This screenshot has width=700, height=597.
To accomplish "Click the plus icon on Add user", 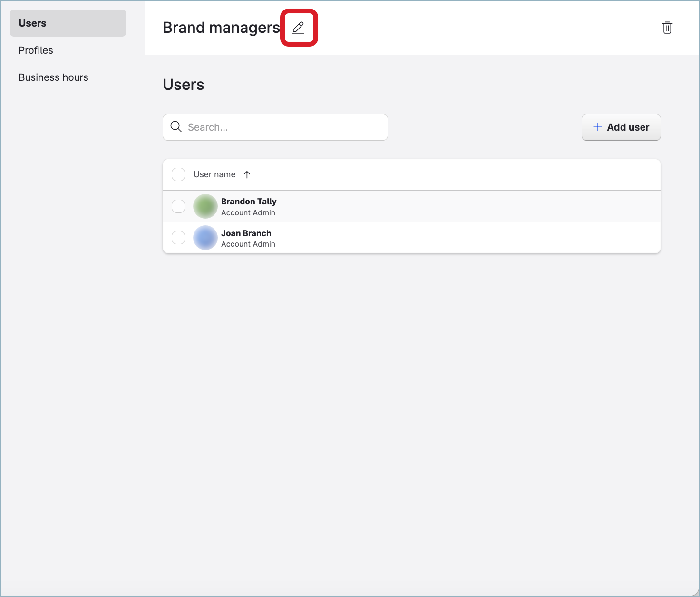I will click(x=598, y=127).
